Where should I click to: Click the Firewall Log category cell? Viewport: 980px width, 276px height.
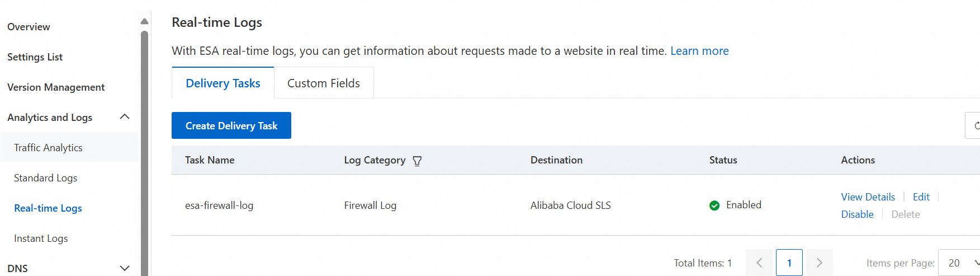pos(370,205)
